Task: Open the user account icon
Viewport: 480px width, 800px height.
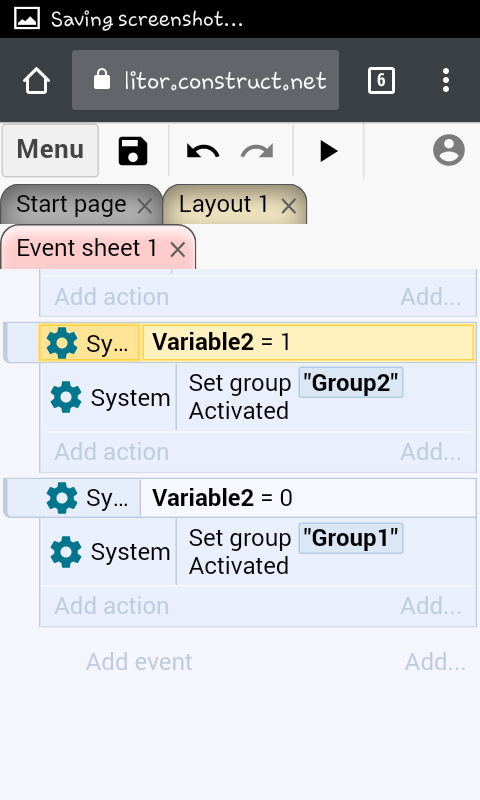Action: coord(449,150)
